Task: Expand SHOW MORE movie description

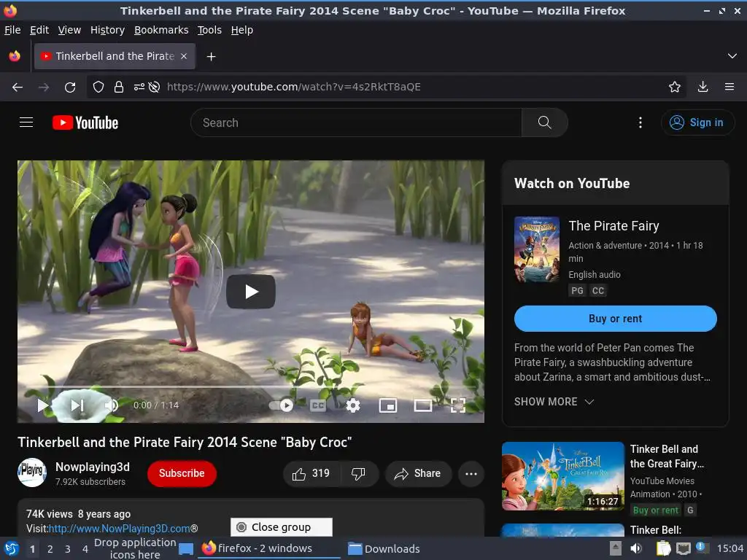Action: point(554,402)
